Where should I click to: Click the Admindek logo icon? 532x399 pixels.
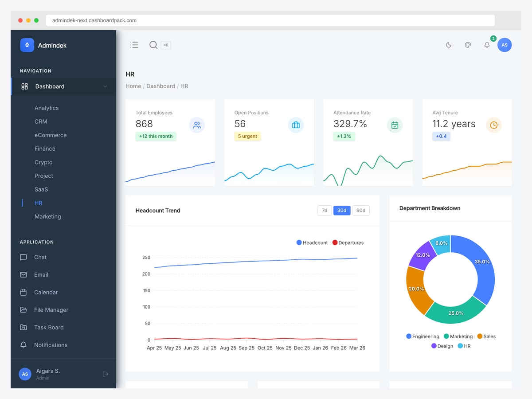point(27,45)
